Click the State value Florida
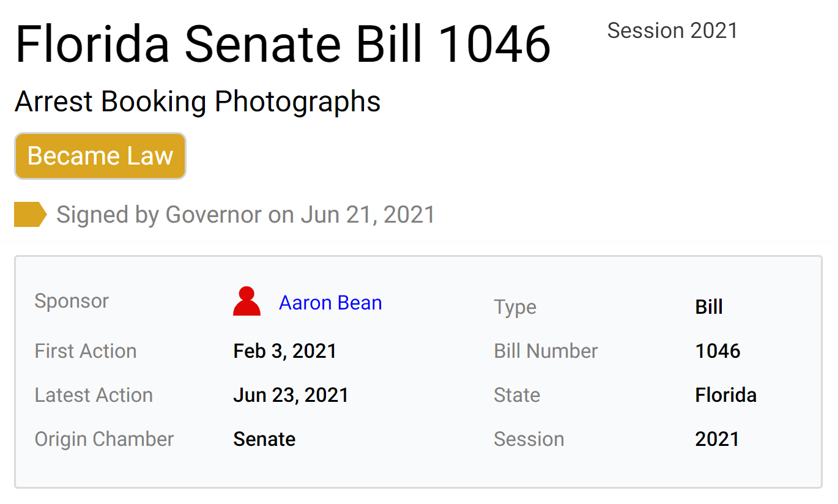The width and height of the screenshot is (838, 504). coord(726,395)
